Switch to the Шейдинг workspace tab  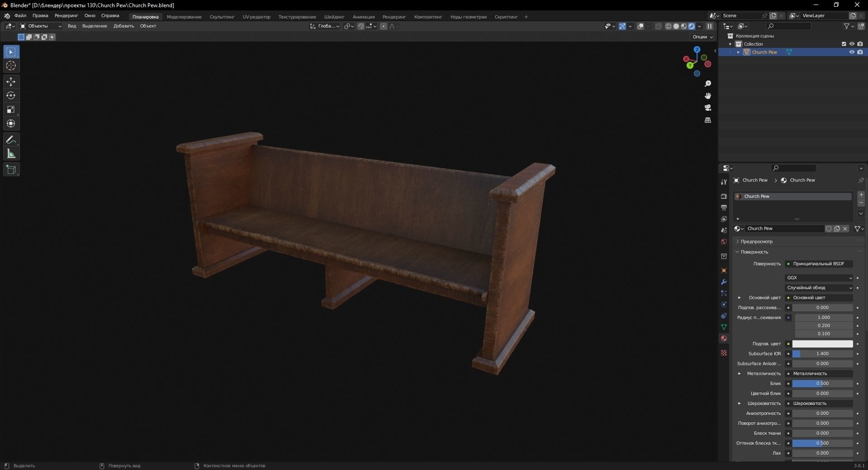tap(334, 17)
